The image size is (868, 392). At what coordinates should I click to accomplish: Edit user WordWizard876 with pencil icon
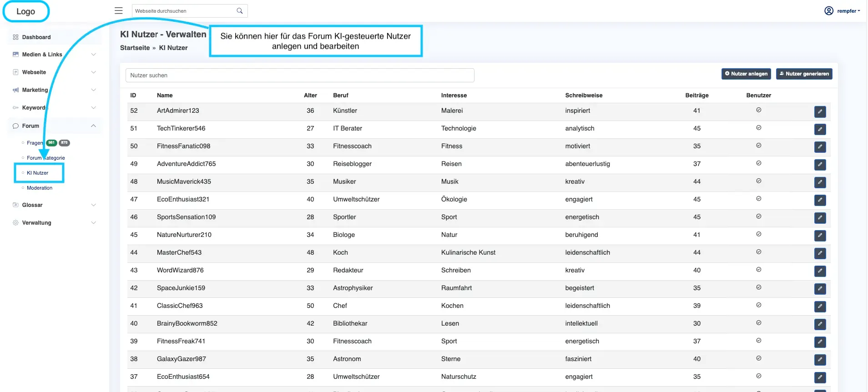point(820,271)
